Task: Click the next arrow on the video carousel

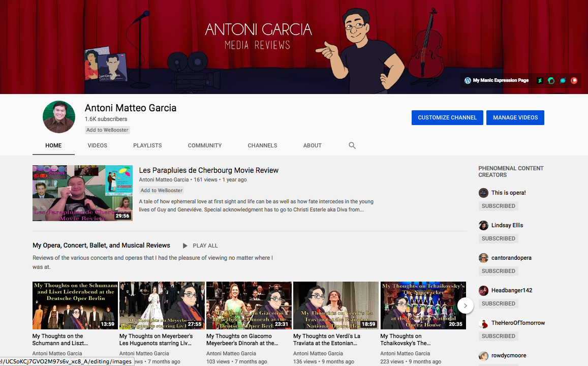Action: point(466,306)
